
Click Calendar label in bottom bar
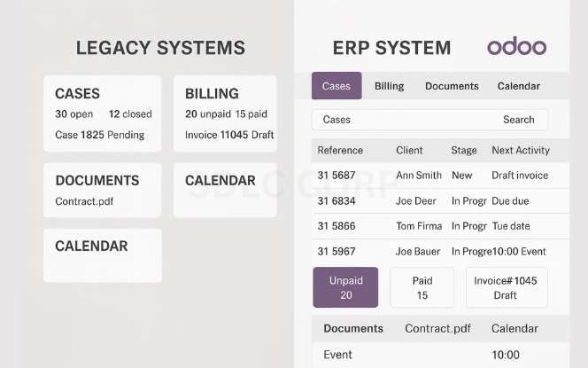[514, 329]
